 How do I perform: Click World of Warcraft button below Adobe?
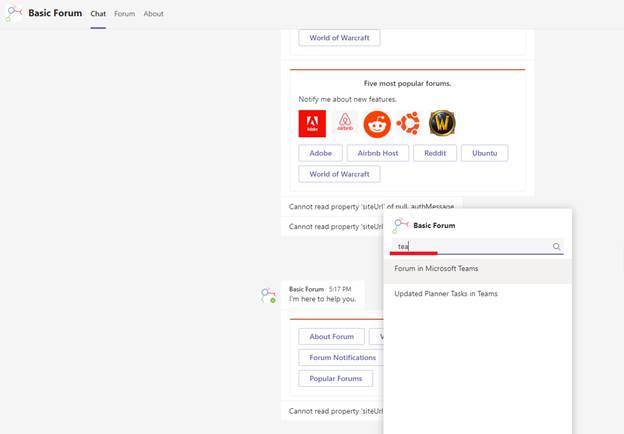click(x=339, y=174)
